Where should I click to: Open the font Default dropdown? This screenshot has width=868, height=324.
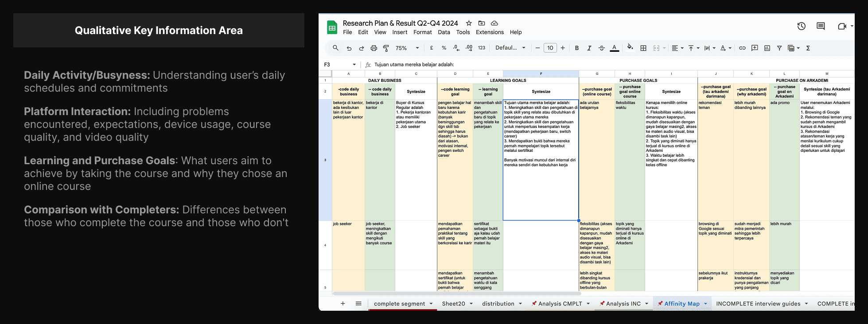point(510,48)
